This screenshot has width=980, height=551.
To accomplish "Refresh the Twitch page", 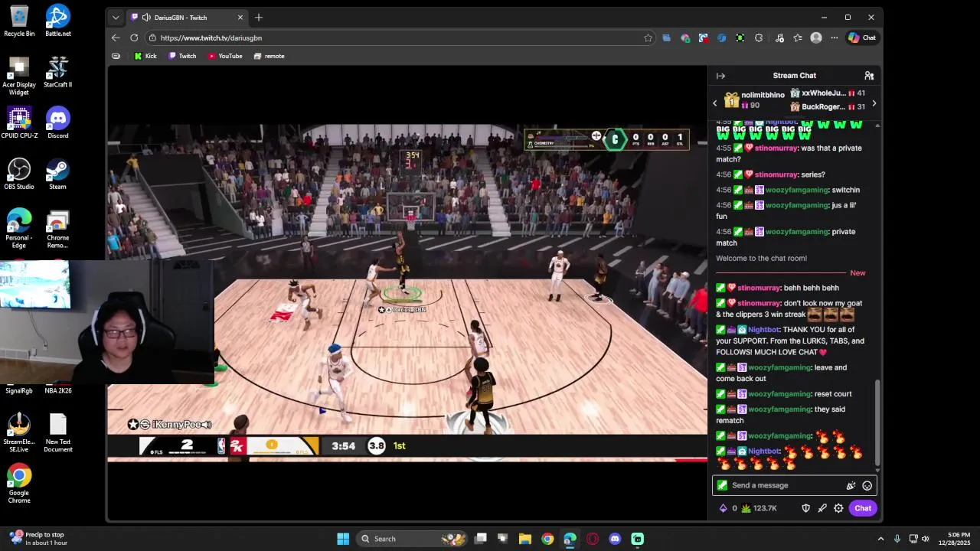I will pyautogui.click(x=134, y=37).
